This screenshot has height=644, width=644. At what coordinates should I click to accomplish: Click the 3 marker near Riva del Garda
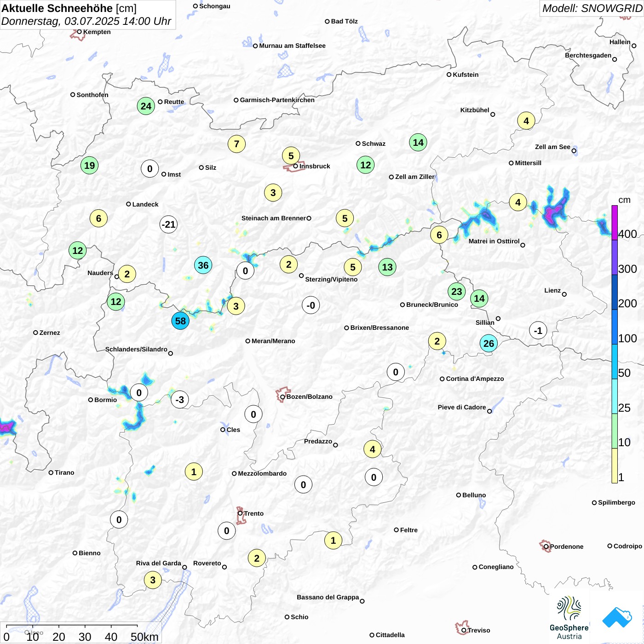point(153,580)
